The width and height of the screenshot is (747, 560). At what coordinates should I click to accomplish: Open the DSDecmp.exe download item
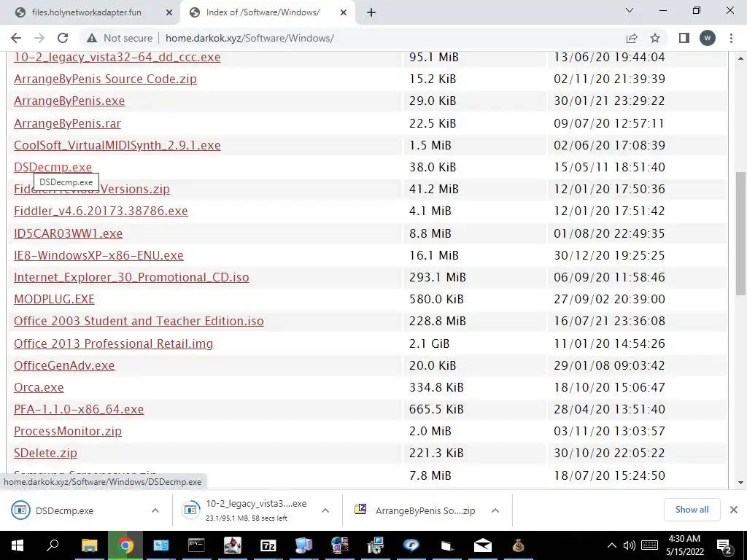click(64, 510)
